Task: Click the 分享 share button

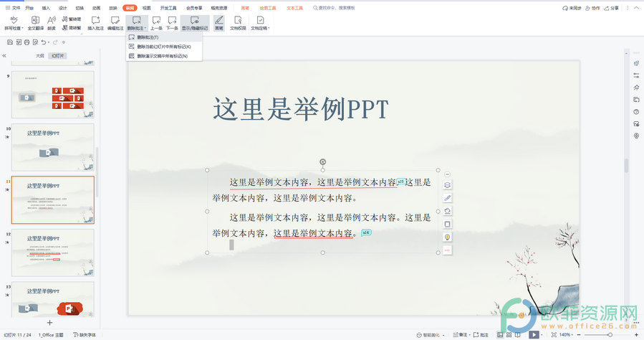Action: click(612, 8)
